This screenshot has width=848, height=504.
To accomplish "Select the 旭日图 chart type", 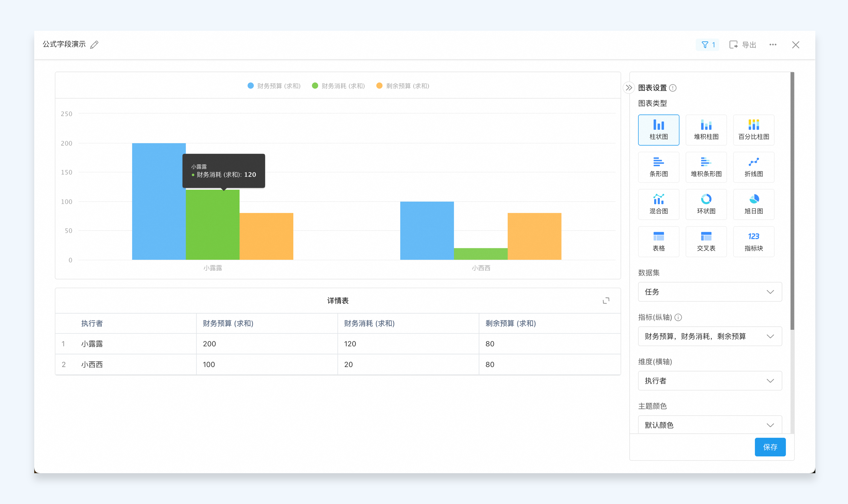I will 754,204.
